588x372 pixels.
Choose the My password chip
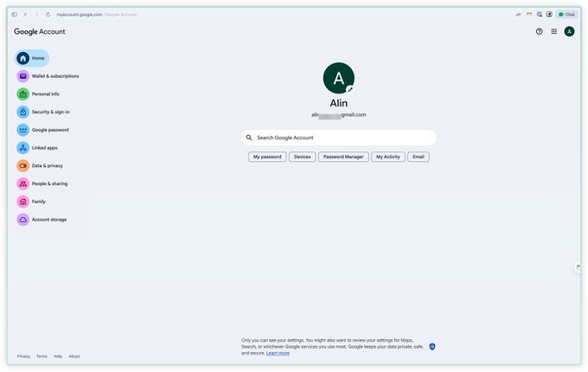[x=267, y=157]
